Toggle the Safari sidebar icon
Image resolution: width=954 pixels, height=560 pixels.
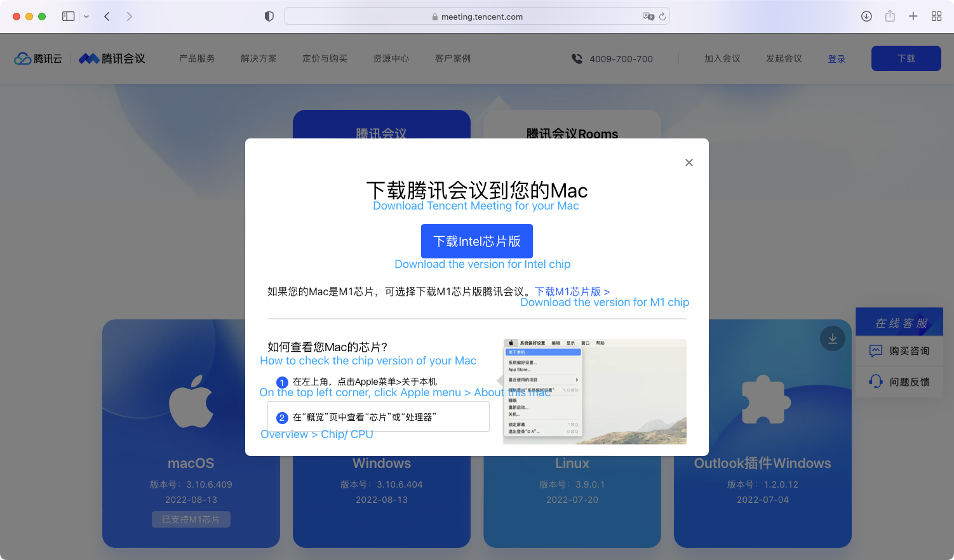tap(69, 17)
